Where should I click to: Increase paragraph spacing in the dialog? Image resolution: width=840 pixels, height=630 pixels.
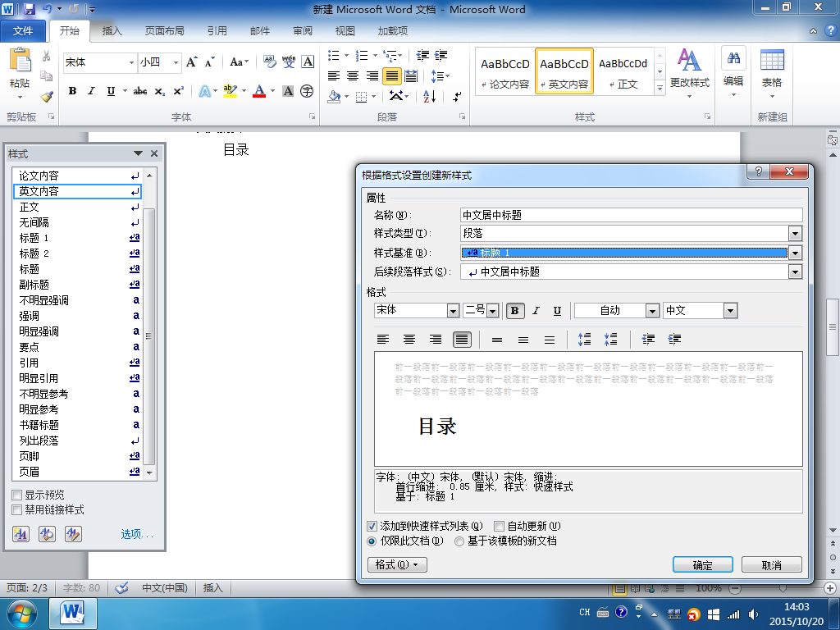(584, 339)
